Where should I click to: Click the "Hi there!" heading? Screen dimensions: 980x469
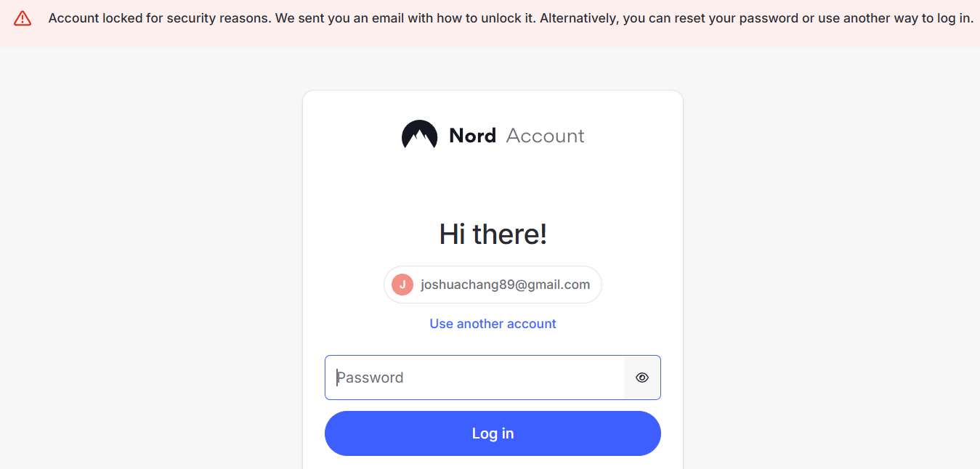point(493,234)
